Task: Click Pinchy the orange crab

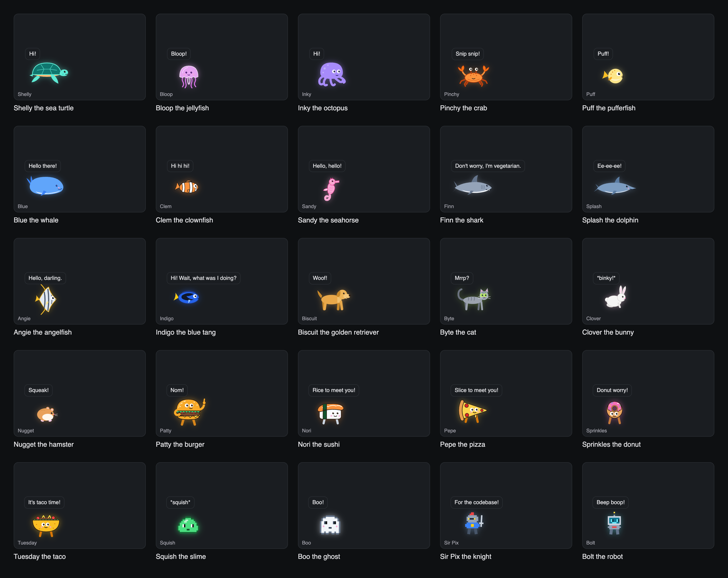Action: coord(473,76)
